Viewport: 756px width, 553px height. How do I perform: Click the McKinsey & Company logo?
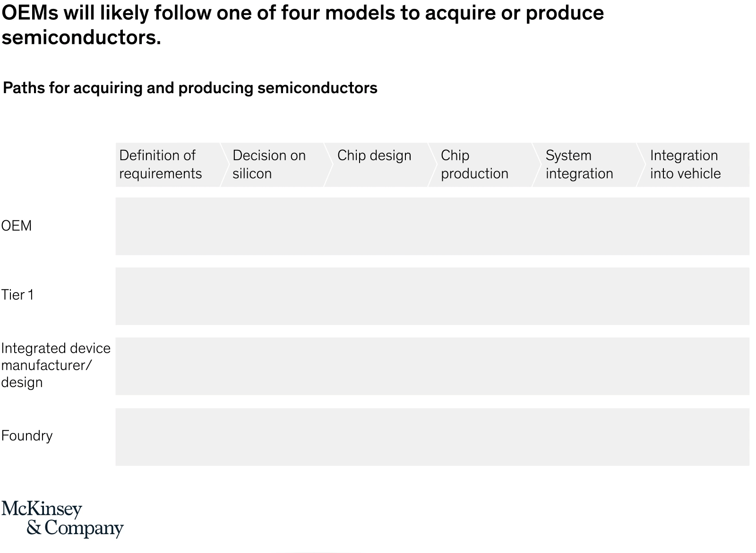point(62,518)
